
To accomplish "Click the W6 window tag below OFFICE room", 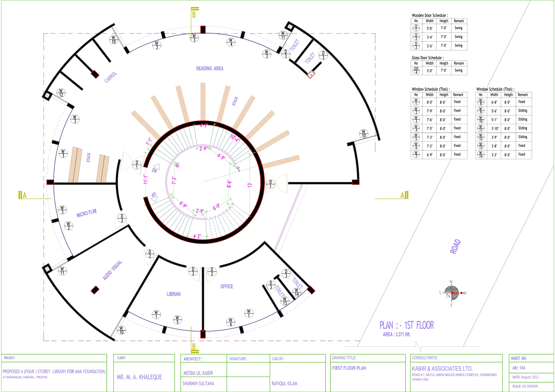I will (x=231, y=322).
